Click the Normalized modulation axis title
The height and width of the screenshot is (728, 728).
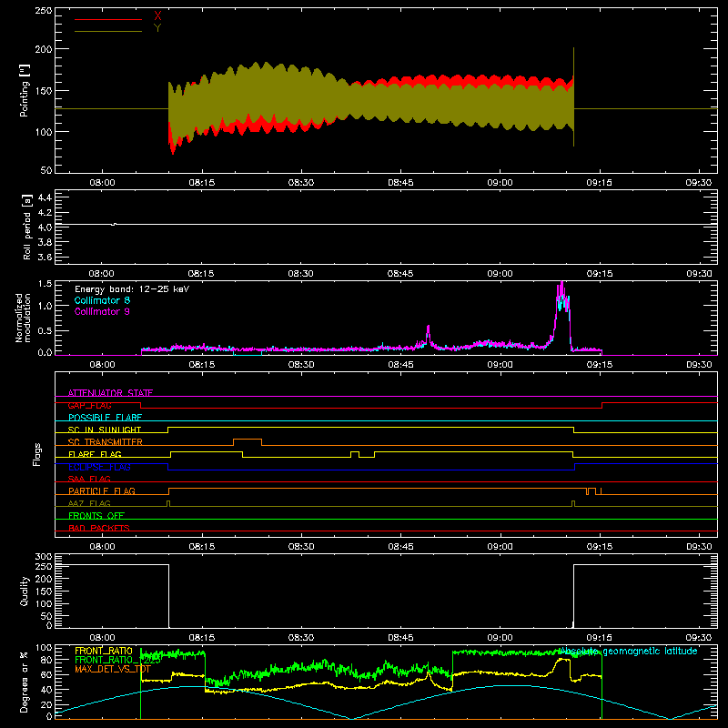pos(23,318)
